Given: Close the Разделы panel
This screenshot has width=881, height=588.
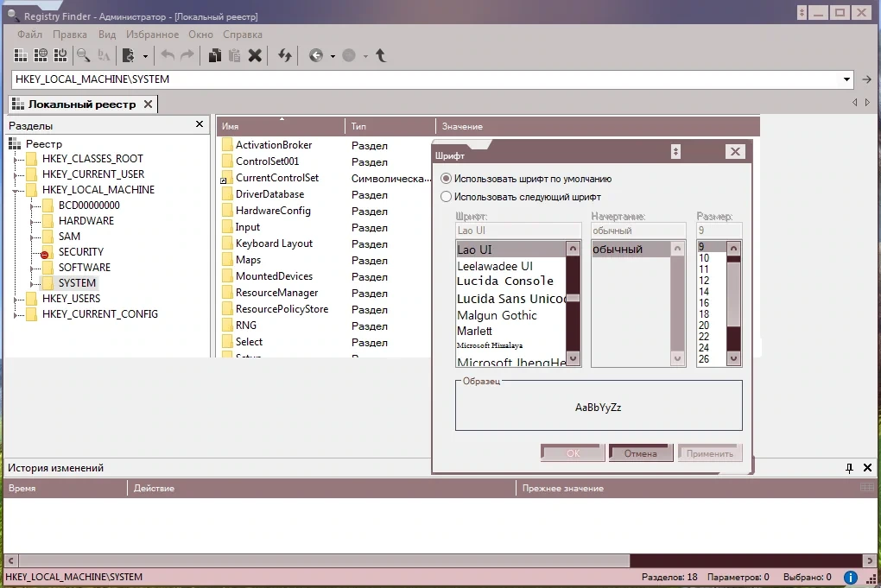Looking at the screenshot, I should point(200,124).
